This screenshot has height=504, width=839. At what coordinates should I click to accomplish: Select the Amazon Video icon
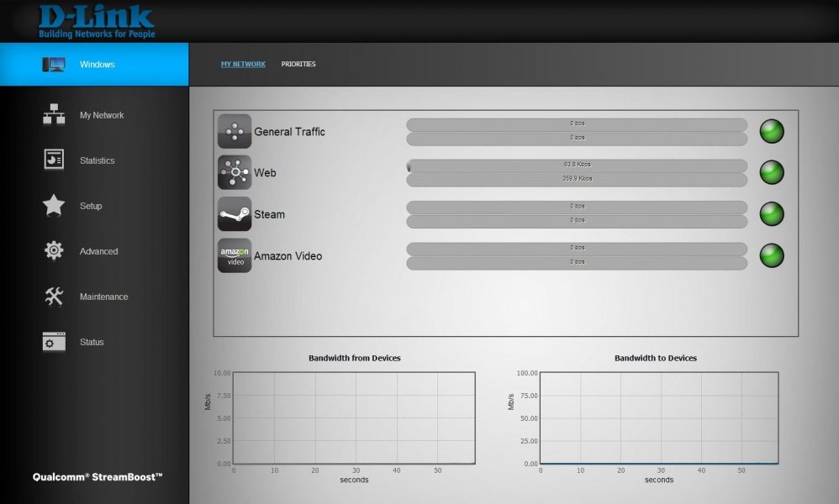(234, 255)
